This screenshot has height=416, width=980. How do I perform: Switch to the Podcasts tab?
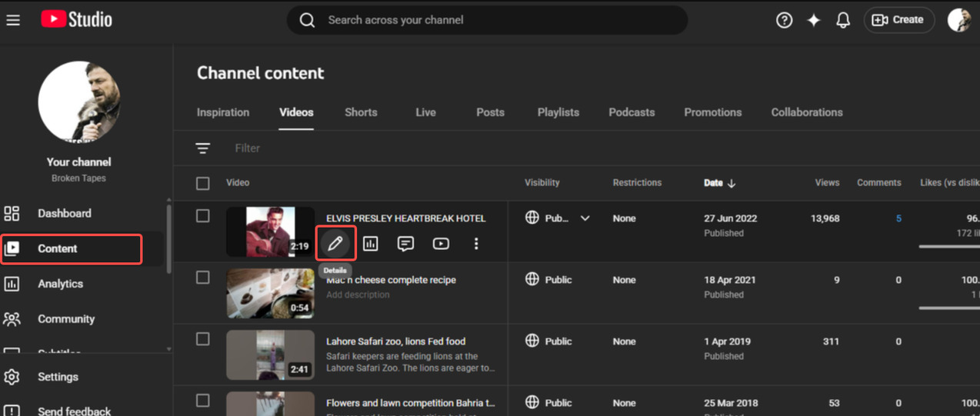(632, 112)
